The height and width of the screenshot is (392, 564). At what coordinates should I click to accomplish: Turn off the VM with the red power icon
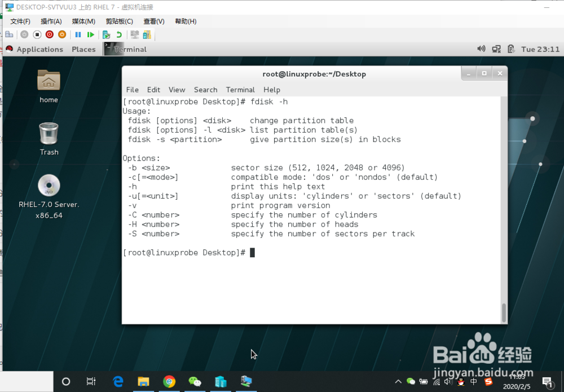pos(50,34)
